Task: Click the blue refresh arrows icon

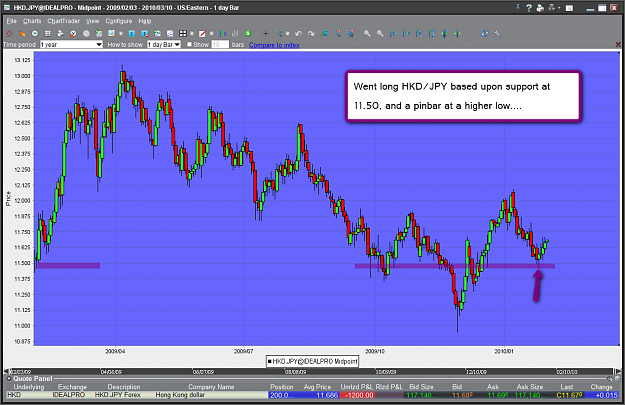Action: pos(485,34)
